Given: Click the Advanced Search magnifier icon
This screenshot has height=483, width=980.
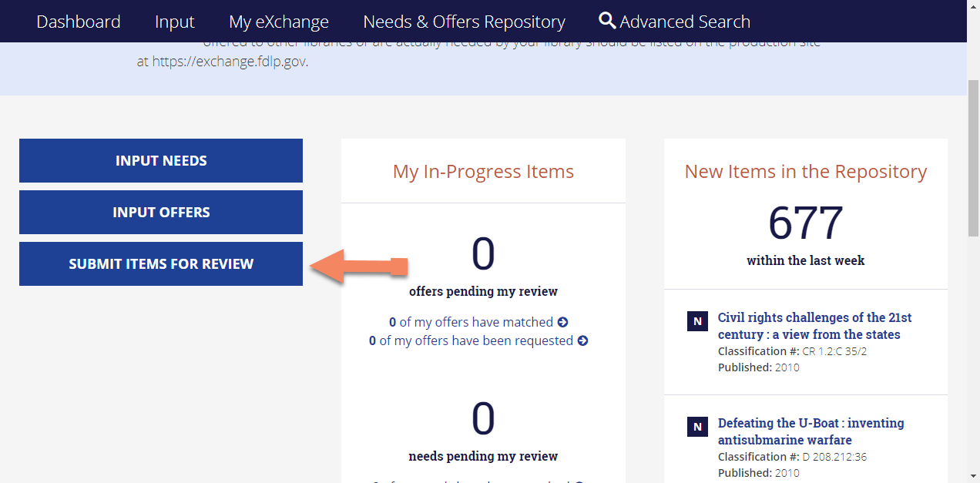Looking at the screenshot, I should click(x=607, y=21).
